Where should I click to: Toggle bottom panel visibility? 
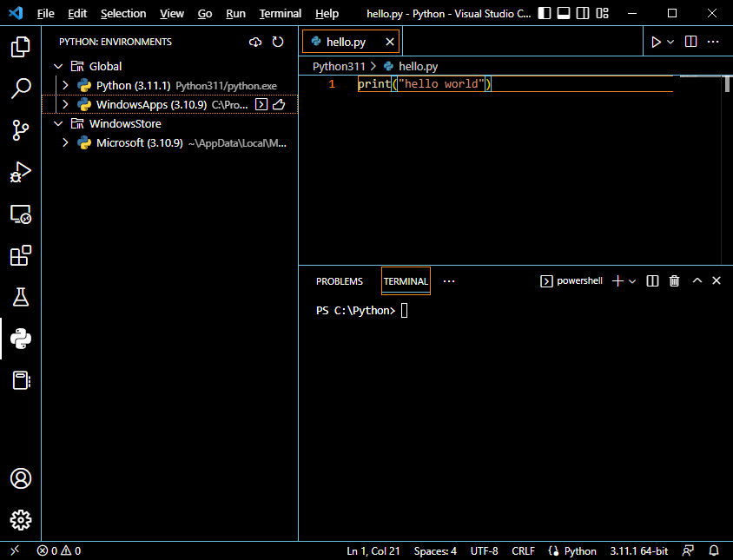click(564, 13)
